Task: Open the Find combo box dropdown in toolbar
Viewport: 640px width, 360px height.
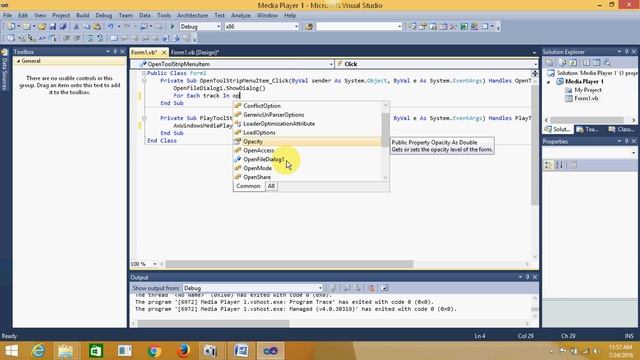Action: tap(399, 27)
